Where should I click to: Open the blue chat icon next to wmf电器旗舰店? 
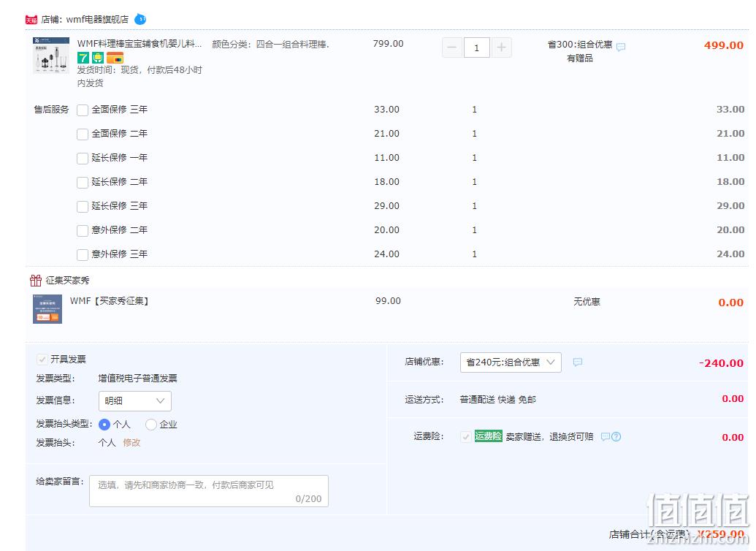click(140, 19)
